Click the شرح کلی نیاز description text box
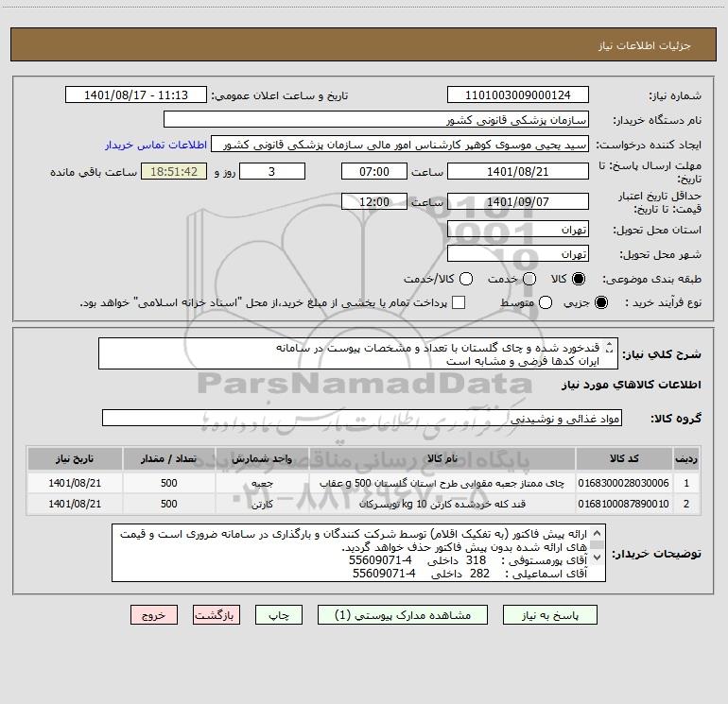 tap(358, 353)
